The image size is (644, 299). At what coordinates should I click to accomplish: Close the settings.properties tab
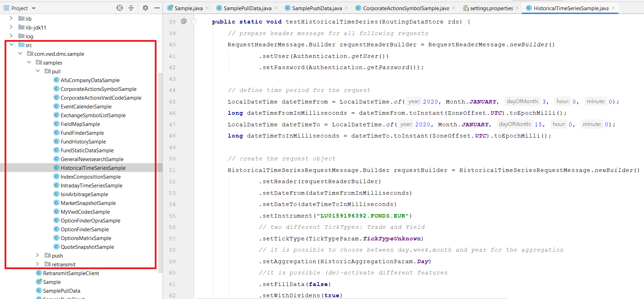tap(517, 8)
